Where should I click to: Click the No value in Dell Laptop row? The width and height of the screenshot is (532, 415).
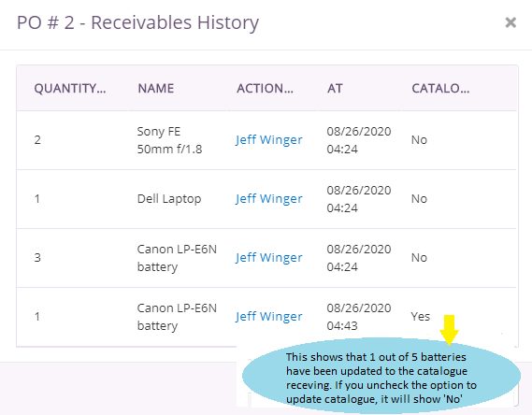click(x=419, y=199)
